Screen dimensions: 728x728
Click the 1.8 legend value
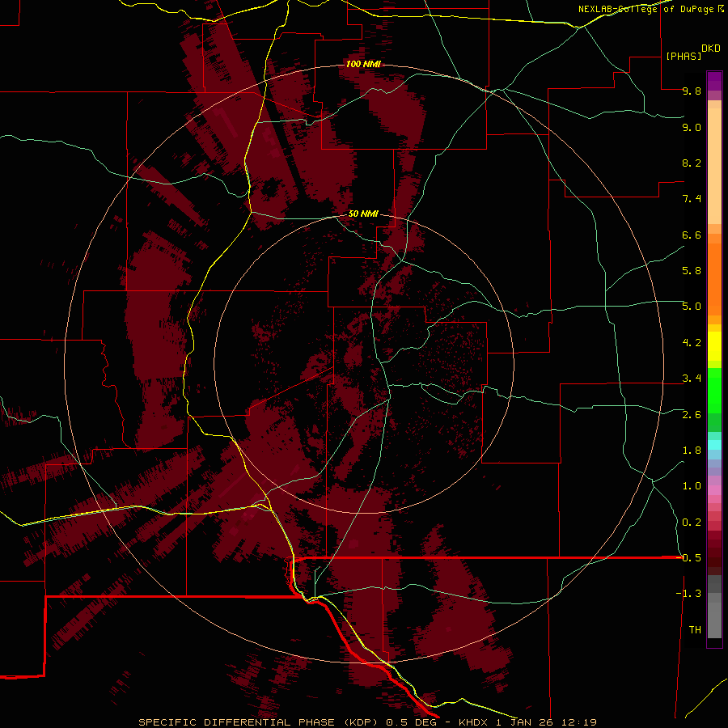[692, 451]
